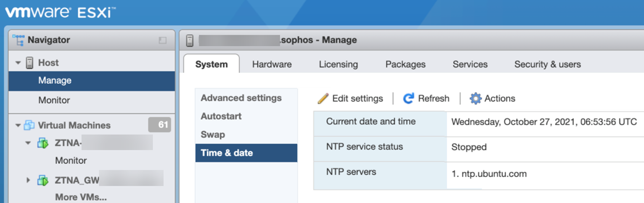644x203 pixels.
Task: Switch to the System tab
Action: point(211,64)
